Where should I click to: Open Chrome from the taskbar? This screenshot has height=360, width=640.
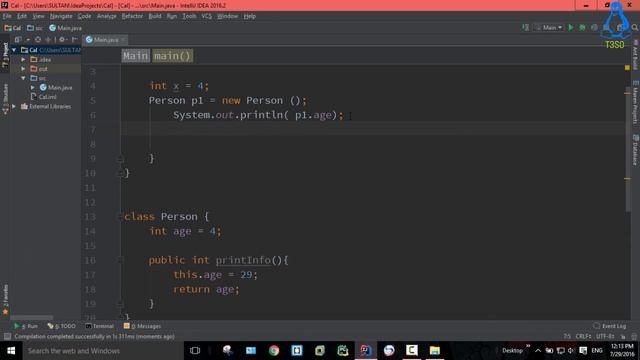tap(274, 350)
